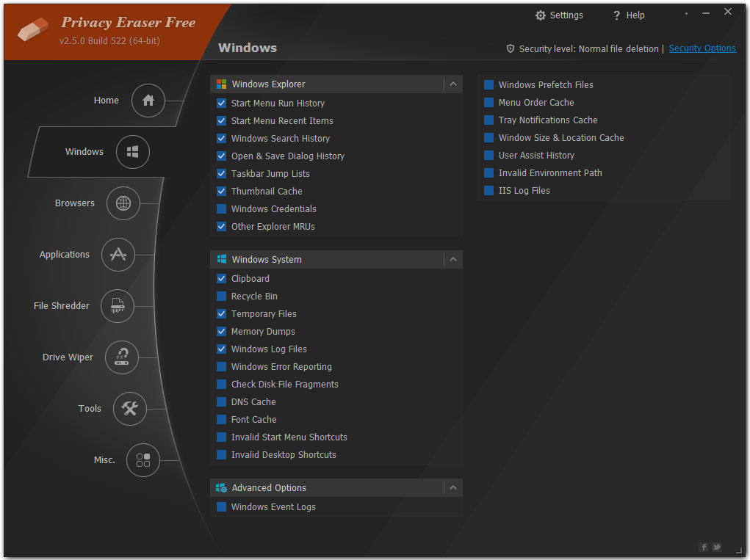Image resolution: width=750 pixels, height=560 pixels.
Task: Uncheck Temporary Files checkbox
Action: [221, 314]
